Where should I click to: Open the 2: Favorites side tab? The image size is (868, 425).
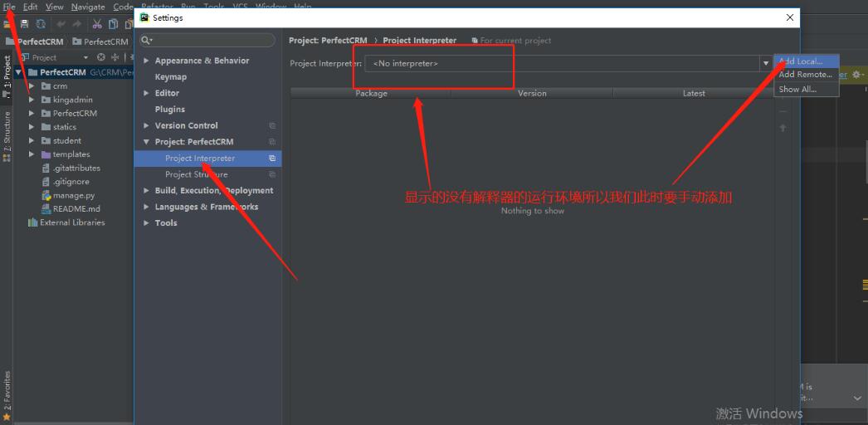point(7,394)
